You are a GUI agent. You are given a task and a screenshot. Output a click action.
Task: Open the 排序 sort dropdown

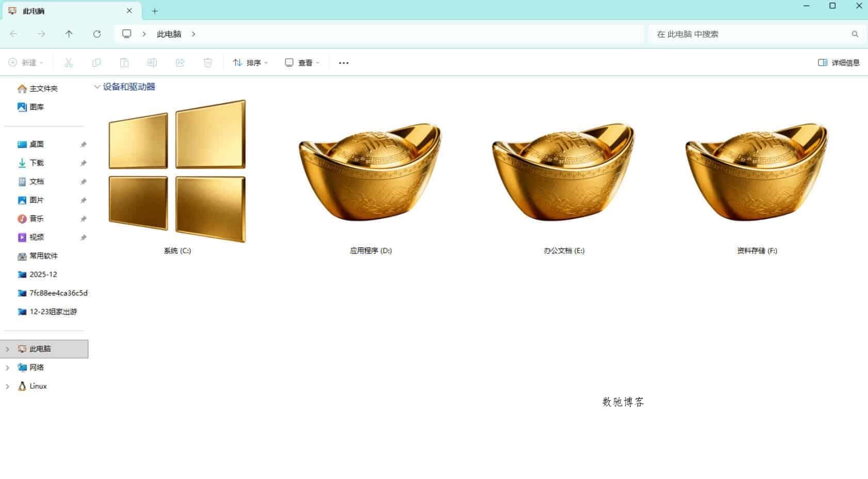pos(250,62)
